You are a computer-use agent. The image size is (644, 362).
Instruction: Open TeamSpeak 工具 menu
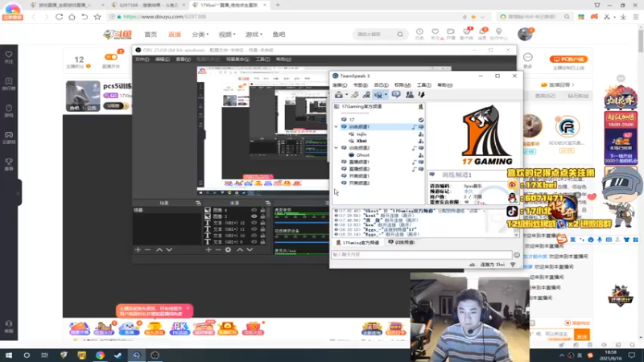tap(424, 85)
